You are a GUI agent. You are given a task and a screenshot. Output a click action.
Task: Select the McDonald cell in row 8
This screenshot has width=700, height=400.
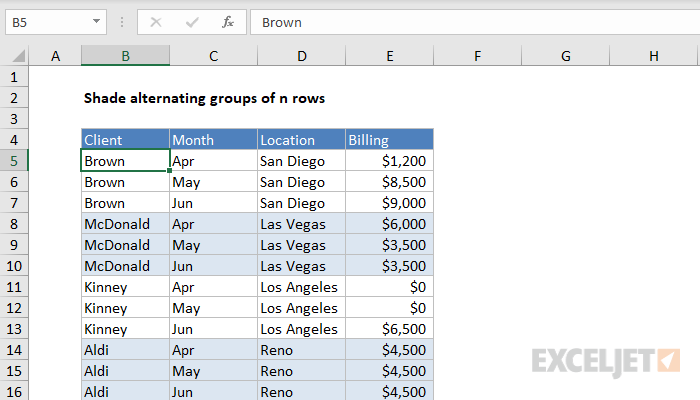[x=125, y=224]
